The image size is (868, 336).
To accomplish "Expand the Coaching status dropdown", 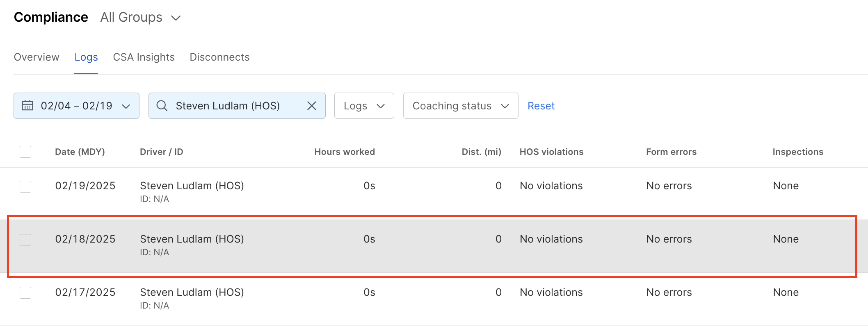I will [460, 106].
